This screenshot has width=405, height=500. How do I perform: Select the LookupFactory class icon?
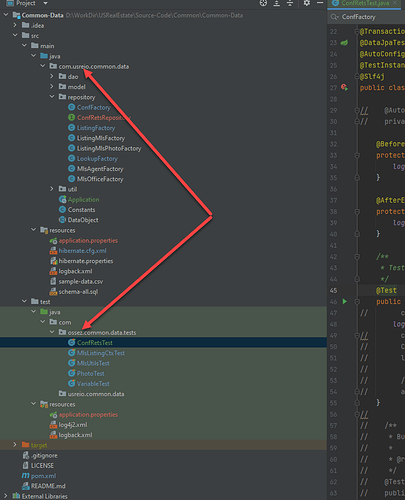(71, 158)
